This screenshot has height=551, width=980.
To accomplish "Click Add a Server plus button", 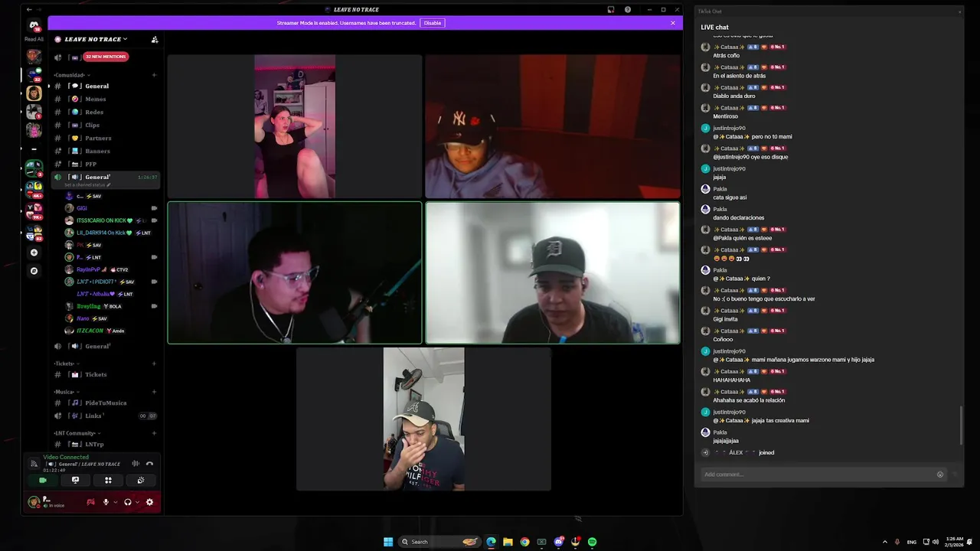I will tap(34, 253).
